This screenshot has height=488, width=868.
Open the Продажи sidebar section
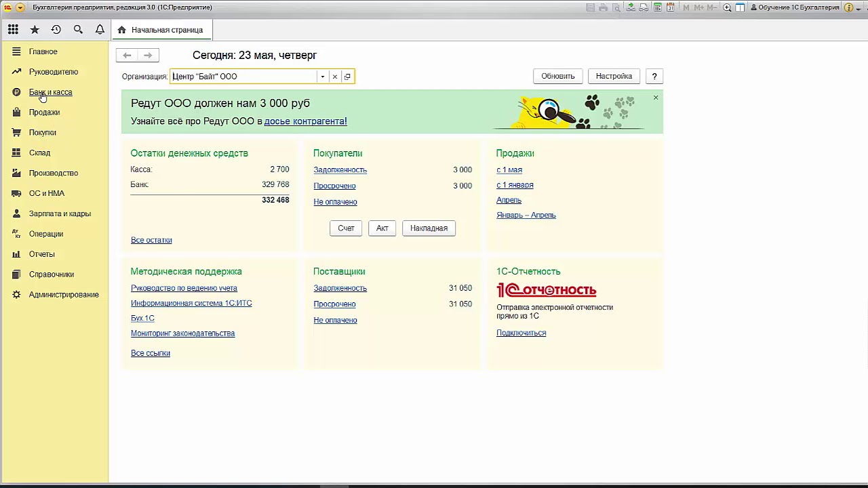click(44, 113)
